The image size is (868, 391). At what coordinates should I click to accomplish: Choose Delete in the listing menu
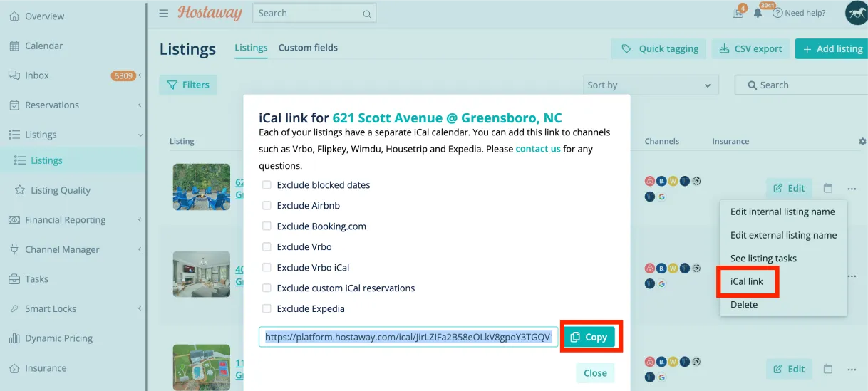coord(744,304)
